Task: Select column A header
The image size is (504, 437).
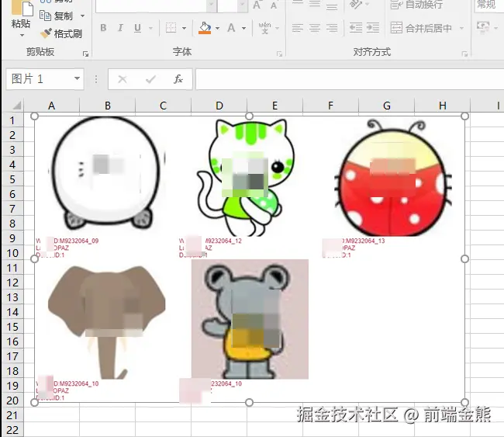Action: tap(51, 106)
